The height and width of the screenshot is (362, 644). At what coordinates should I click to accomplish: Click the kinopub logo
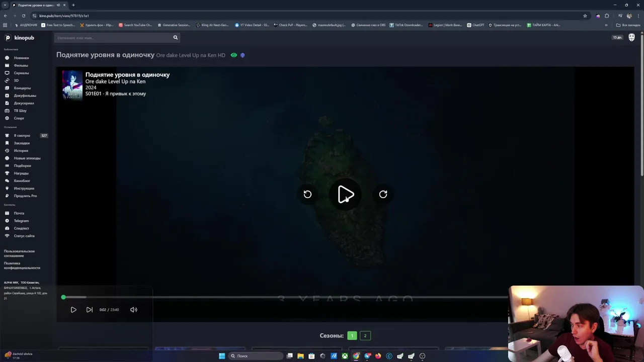pos(20,38)
